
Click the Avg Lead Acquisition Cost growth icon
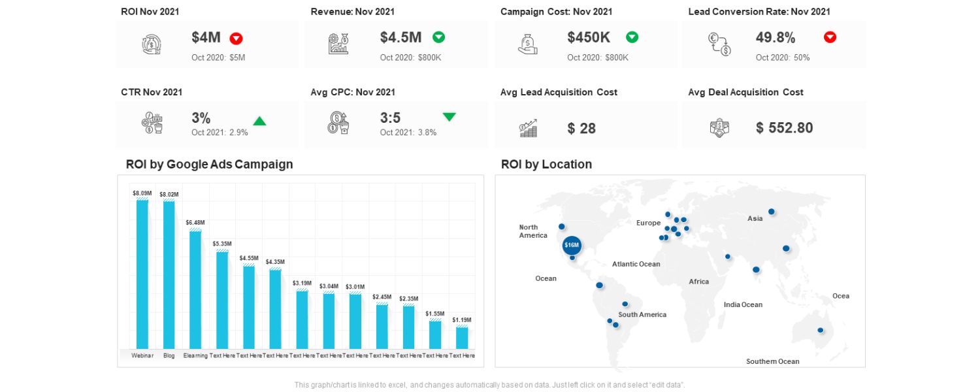tap(529, 128)
